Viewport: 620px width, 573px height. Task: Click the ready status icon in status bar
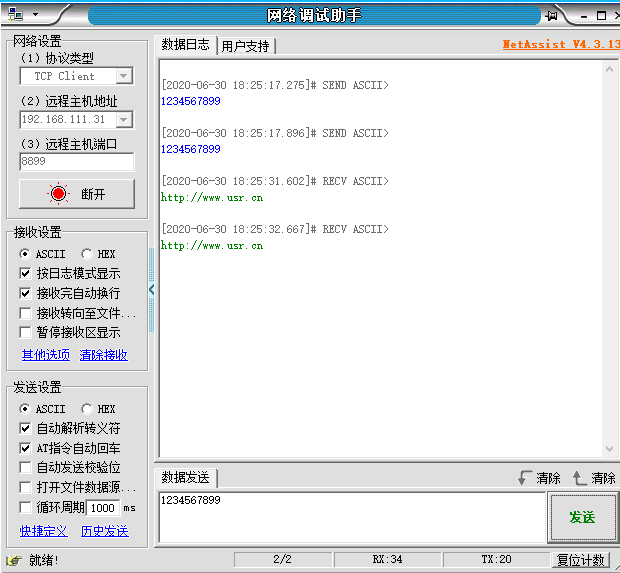[x=14, y=560]
